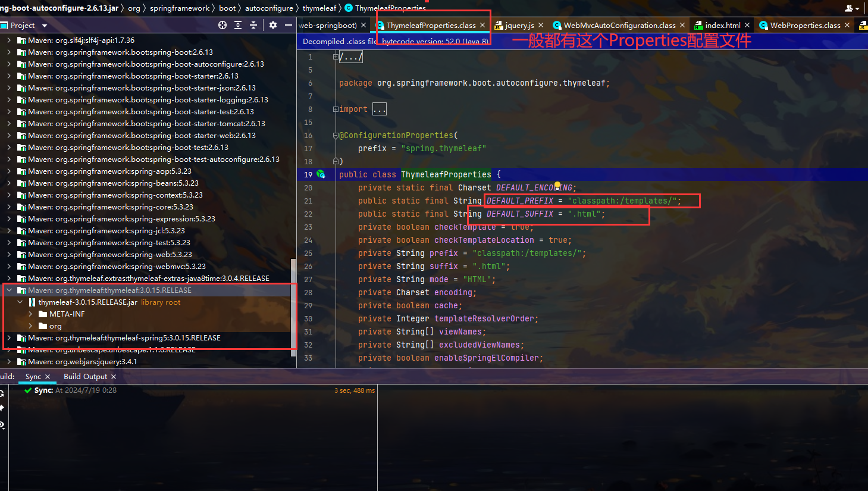Image resolution: width=868 pixels, height=491 pixels.
Task: Switch to the WebProperties.class tab
Action: point(804,25)
